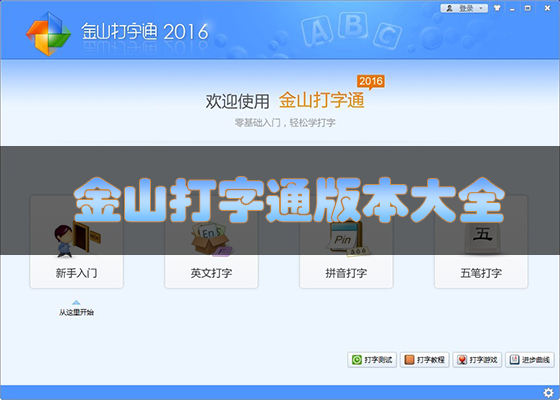Click the 零基础入门，轻松学打字 subtitle
The height and width of the screenshot is (400, 560).
(285, 123)
